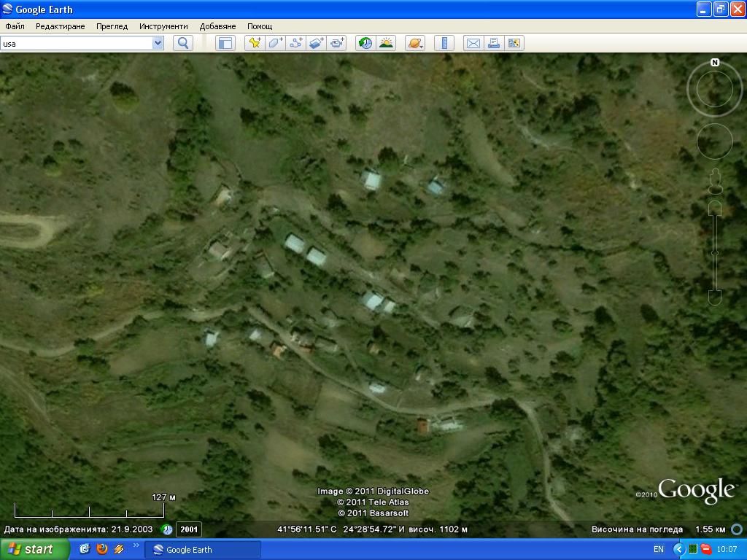Open the Редактиране menu
747x560 pixels.
[61, 26]
